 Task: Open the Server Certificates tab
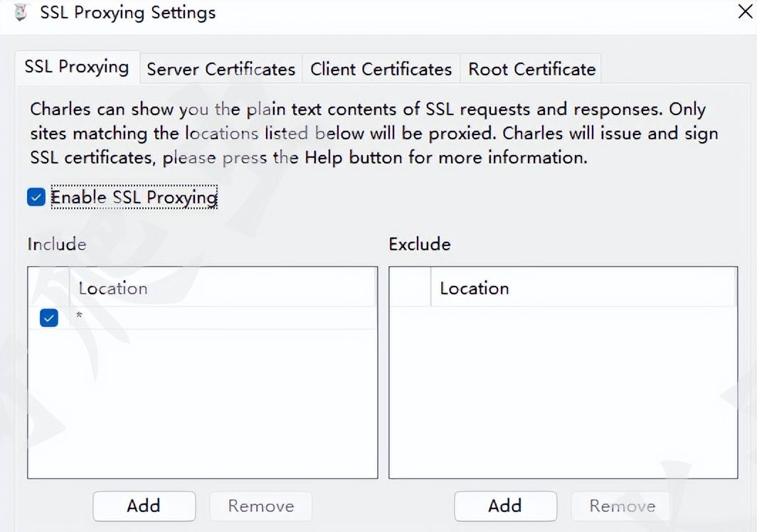221,69
